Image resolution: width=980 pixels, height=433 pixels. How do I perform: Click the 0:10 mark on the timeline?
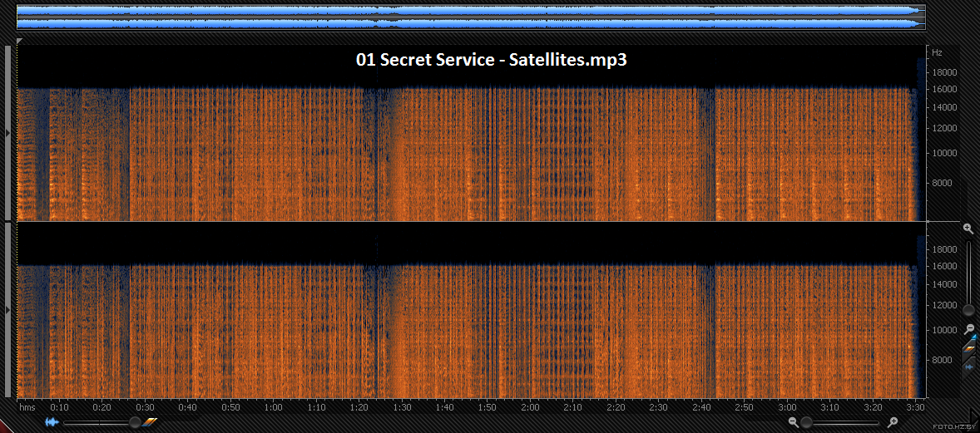click(59, 407)
